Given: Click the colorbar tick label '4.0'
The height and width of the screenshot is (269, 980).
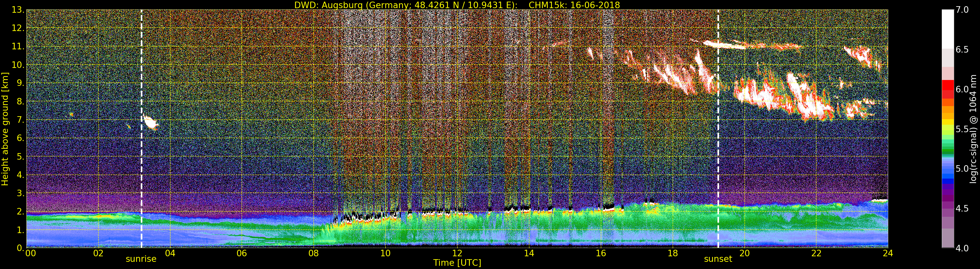Looking at the screenshot, I should (x=962, y=248).
